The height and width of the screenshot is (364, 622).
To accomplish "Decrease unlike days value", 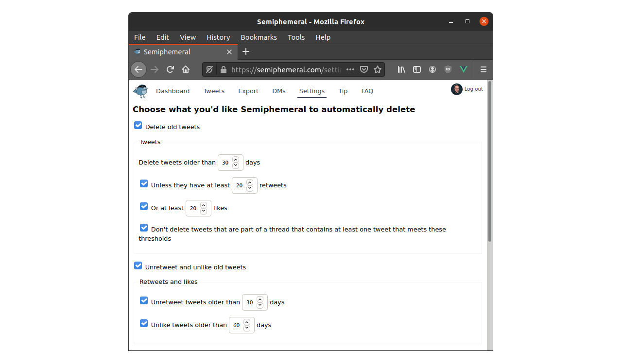I will coord(247,328).
